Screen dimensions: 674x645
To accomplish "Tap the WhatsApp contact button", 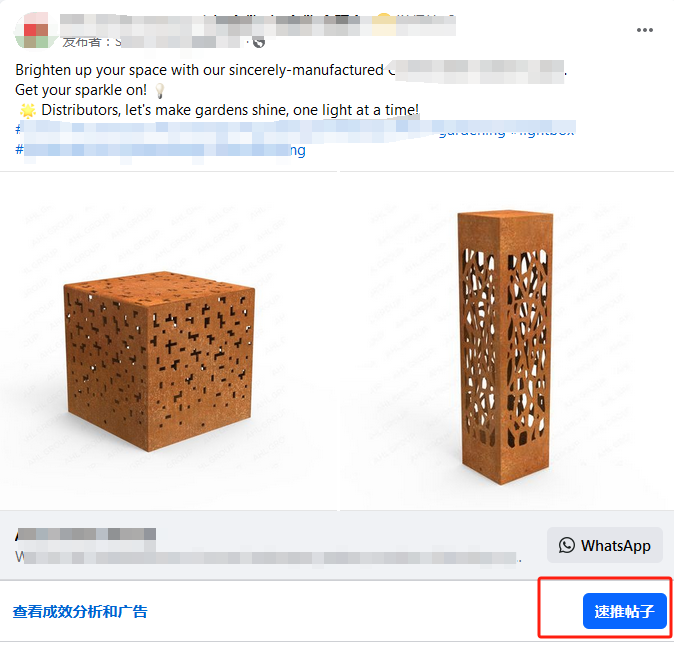I will [x=604, y=545].
